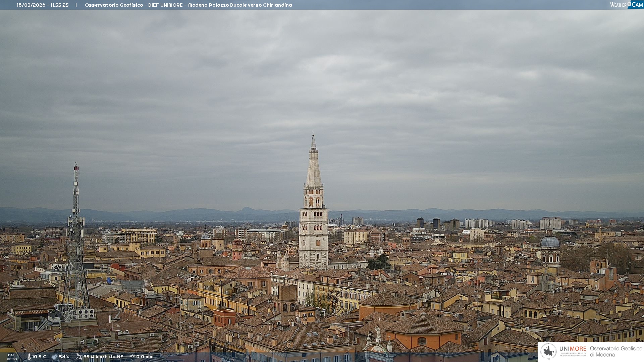
Task: Click the UNIMORE logo text
Action: 573,349
